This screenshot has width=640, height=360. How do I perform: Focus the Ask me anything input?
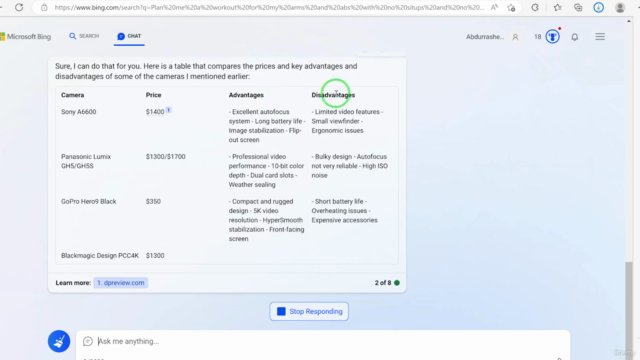point(322,341)
